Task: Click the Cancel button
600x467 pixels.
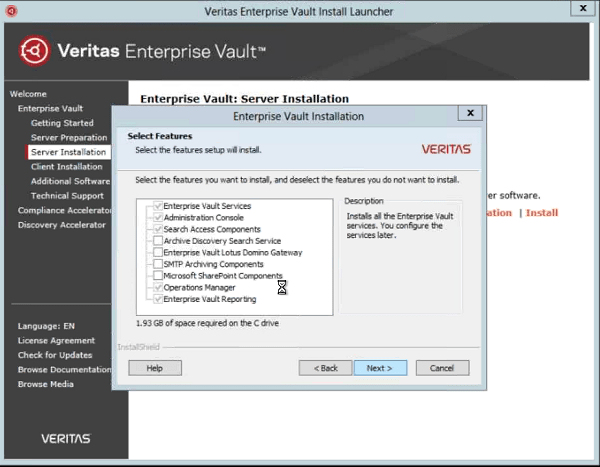Action: click(x=442, y=368)
